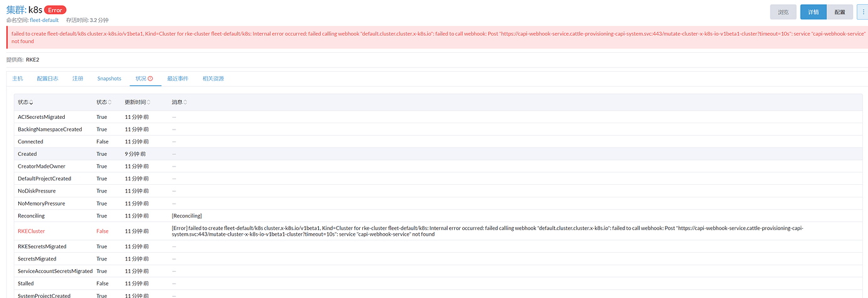Sort by second 状态 column arrow

click(110, 102)
